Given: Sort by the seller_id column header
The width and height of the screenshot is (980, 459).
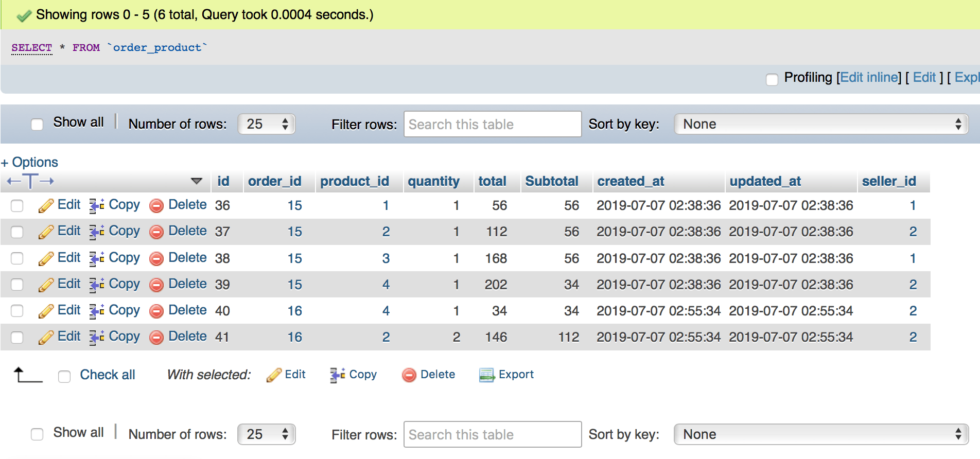Looking at the screenshot, I should point(889,181).
